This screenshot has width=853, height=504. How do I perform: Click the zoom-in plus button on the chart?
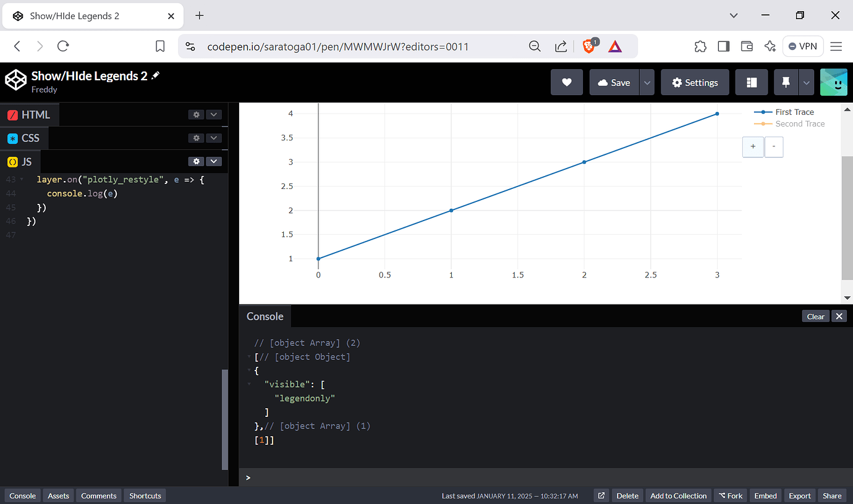click(753, 146)
